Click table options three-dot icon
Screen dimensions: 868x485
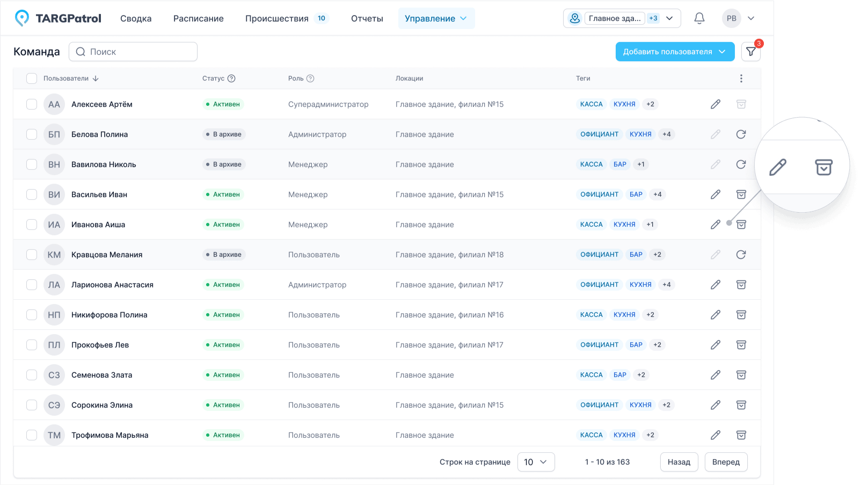741,78
